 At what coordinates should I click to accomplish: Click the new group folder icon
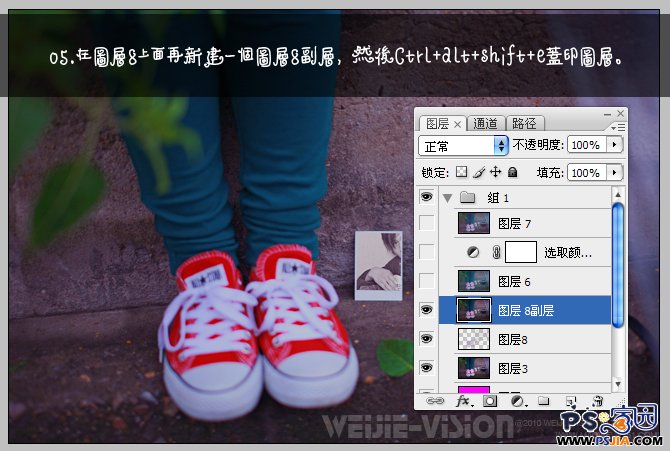click(544, 401)
